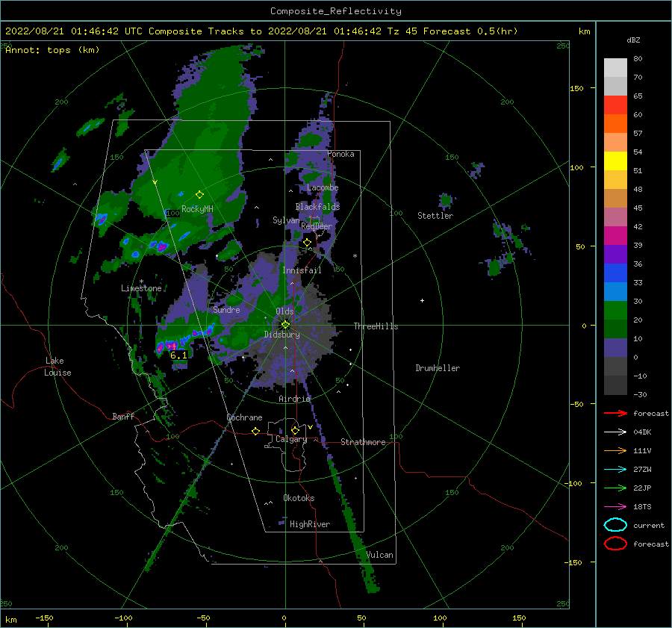This screenshot has width=672, height=628.
Task: Click the Composite_Reflectivity title
Action: [336, 11]
